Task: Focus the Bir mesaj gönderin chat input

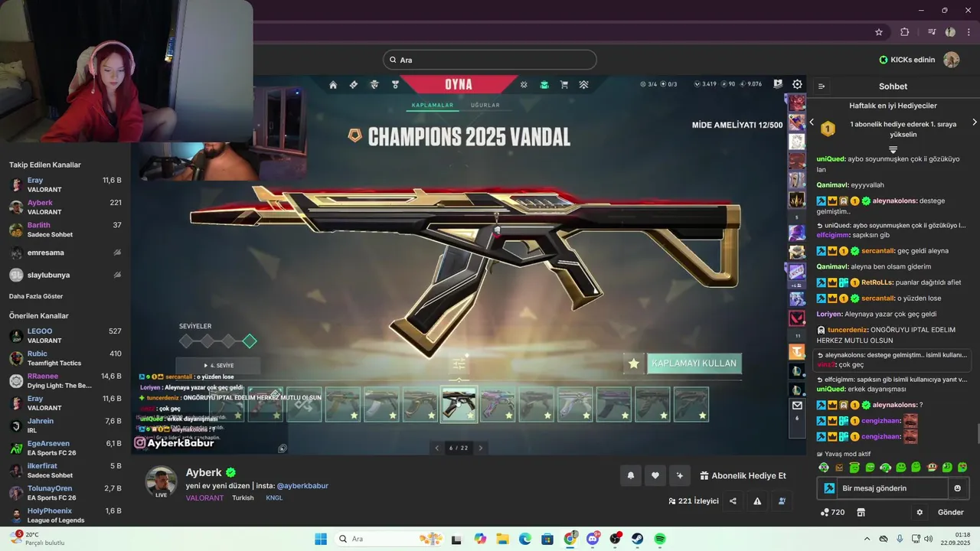Action: 892,488
